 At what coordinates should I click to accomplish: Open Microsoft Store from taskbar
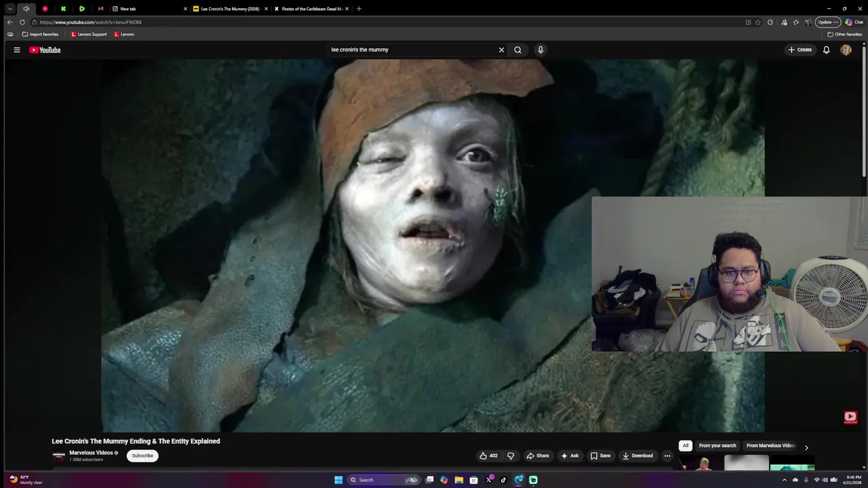pyautogui.click(x=473, y=480)
